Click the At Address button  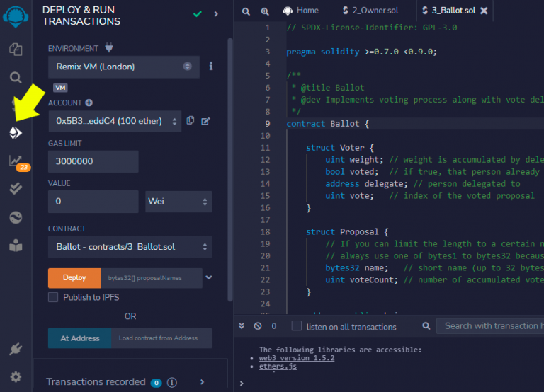point(79,338)
